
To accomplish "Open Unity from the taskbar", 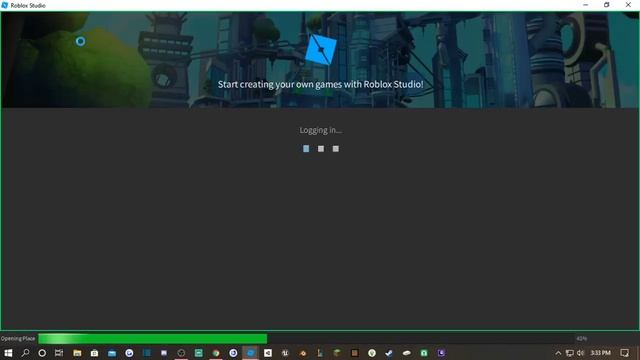I will (268, 353).
